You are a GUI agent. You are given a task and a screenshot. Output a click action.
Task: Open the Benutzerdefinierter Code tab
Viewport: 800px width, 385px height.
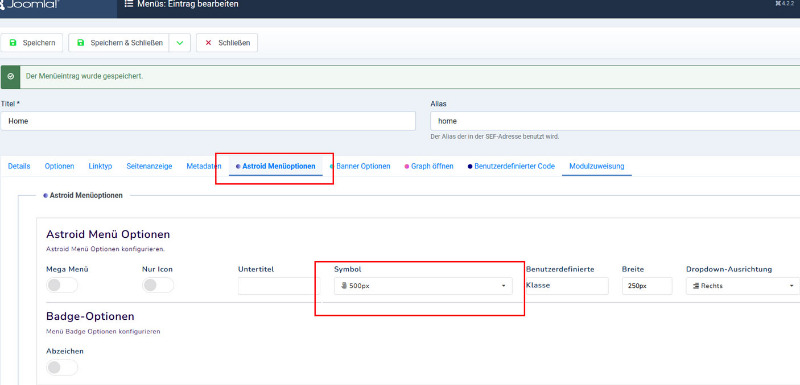[x=511, y=166]
